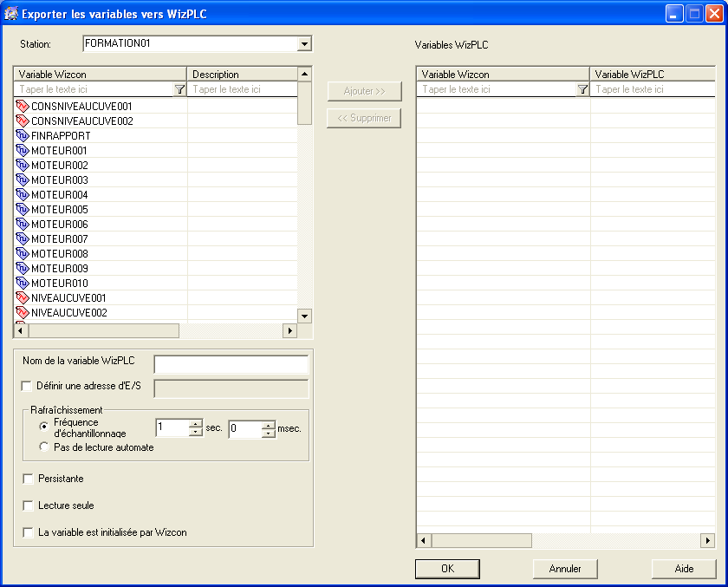Click the Annuler button

click(565, 569)
